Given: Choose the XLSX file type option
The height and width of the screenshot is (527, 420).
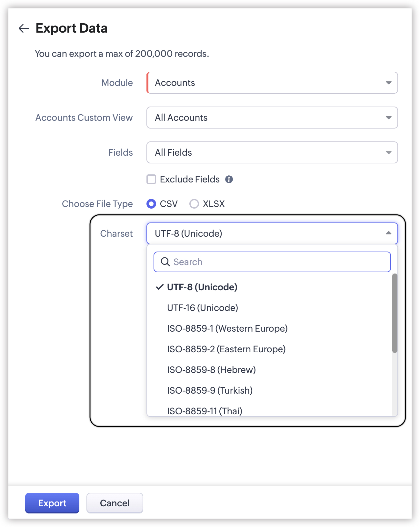Looking at the screenshot, I should [x=194, y=204].
